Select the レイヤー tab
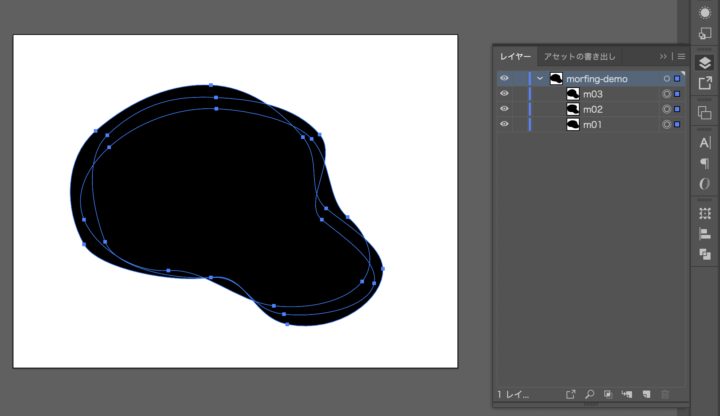The height and width of the screenshot is (416, 720). 516,57
